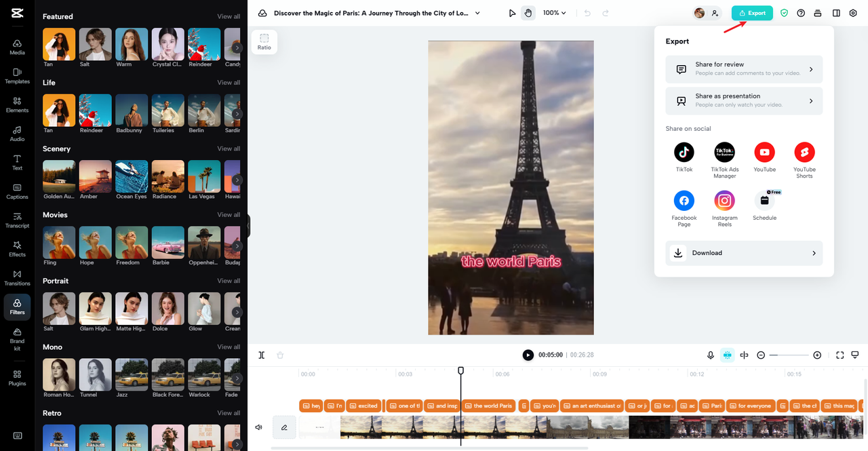This screenshot has width=868, height=451.
Task: Select the pointer (select) tool in top bar
Action: click(x=513, y=13)
